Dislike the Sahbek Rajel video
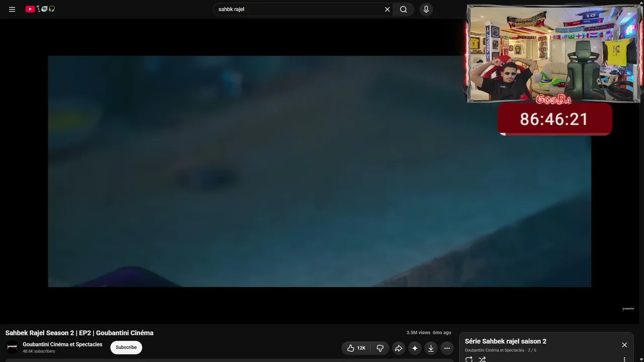Screen dimensions: 644x362 (x=380, y=348)
